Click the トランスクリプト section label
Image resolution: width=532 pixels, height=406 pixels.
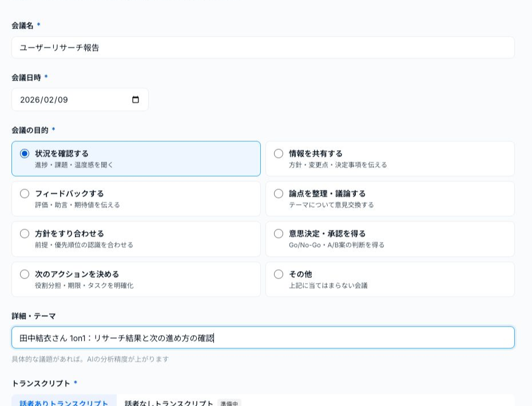(x=41, y=383)
